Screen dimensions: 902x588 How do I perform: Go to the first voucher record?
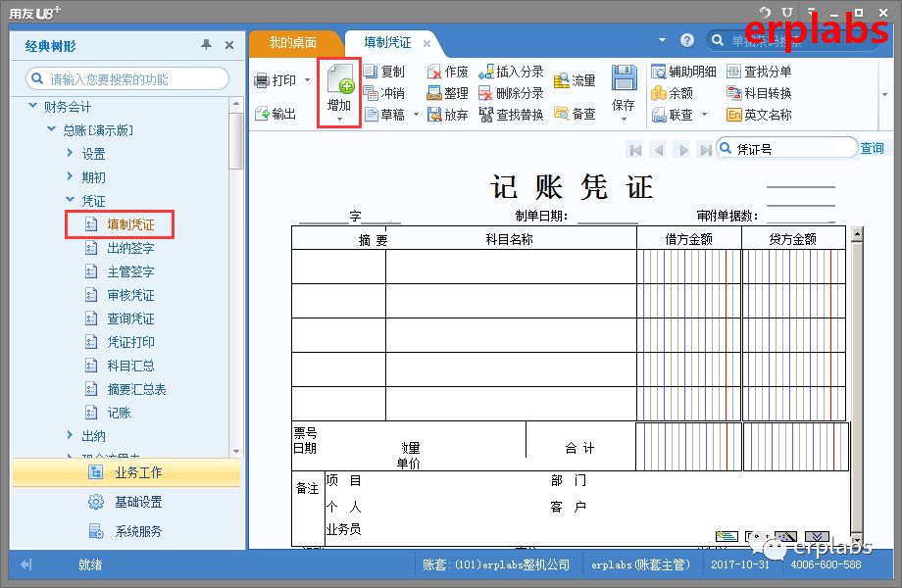(635, 150)
